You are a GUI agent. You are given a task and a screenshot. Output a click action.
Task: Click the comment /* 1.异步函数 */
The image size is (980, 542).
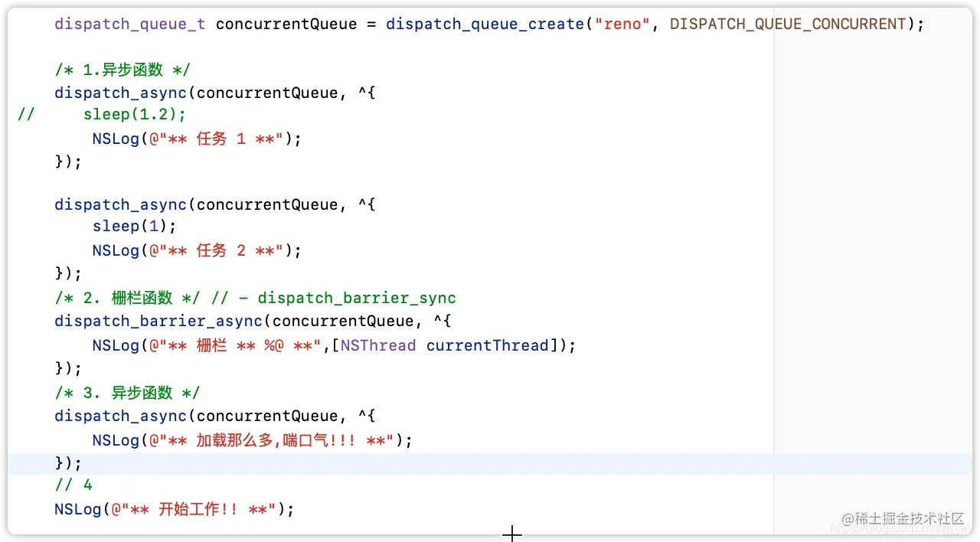122,70
